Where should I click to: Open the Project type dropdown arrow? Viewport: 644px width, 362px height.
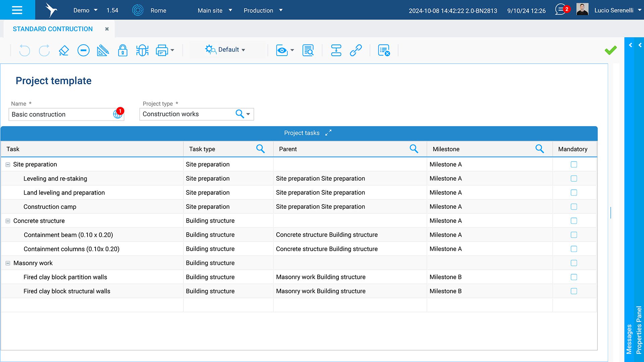(248, 114)
